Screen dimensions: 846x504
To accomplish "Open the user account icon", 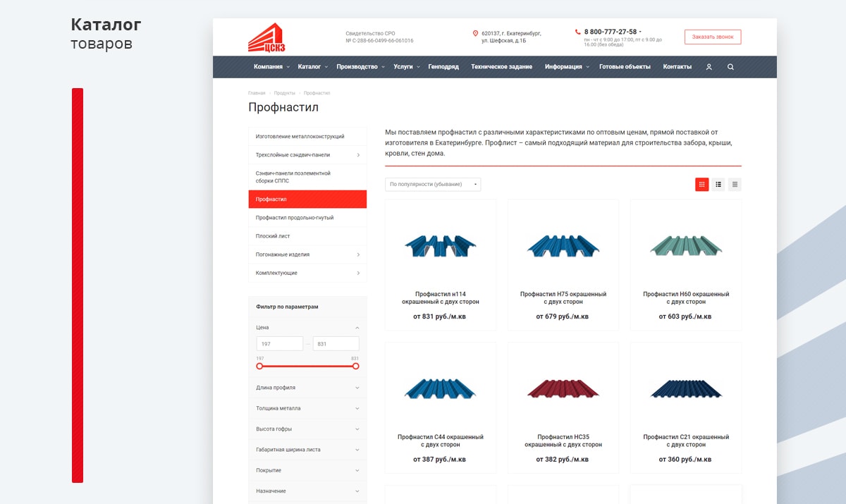I will pos(709,67).
